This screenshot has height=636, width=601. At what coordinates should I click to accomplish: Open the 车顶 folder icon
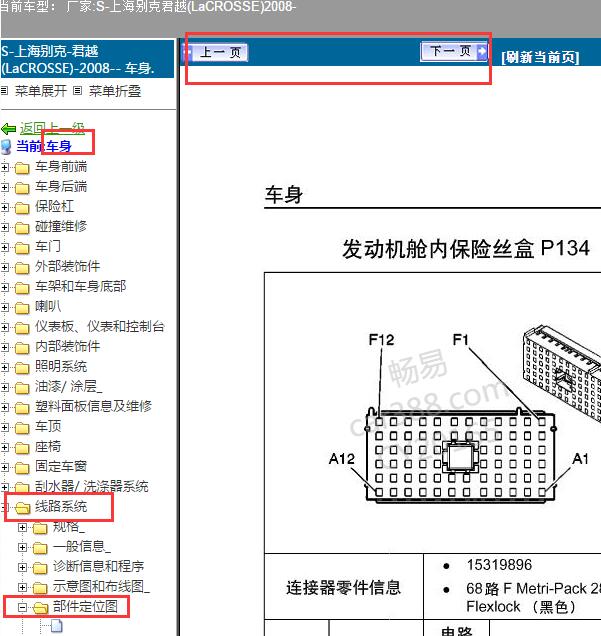[x=22, y=428]
